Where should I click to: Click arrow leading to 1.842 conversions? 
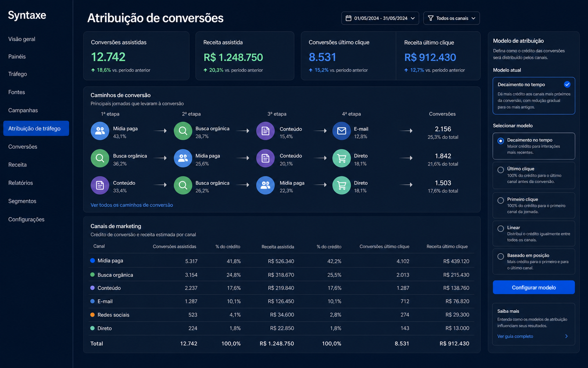[x=406, y=158]
